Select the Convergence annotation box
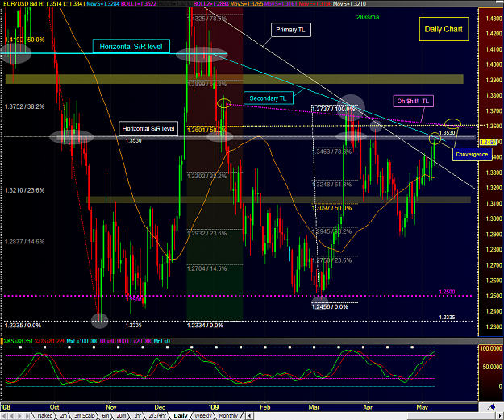The height and width of the screenshot is (420, 504). (x=472, y=155)
